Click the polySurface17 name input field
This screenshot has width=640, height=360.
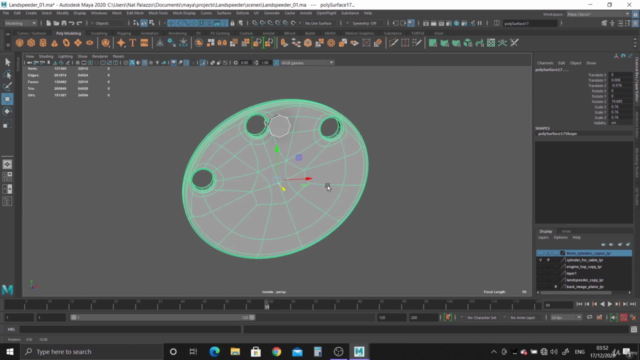point(530,23)
